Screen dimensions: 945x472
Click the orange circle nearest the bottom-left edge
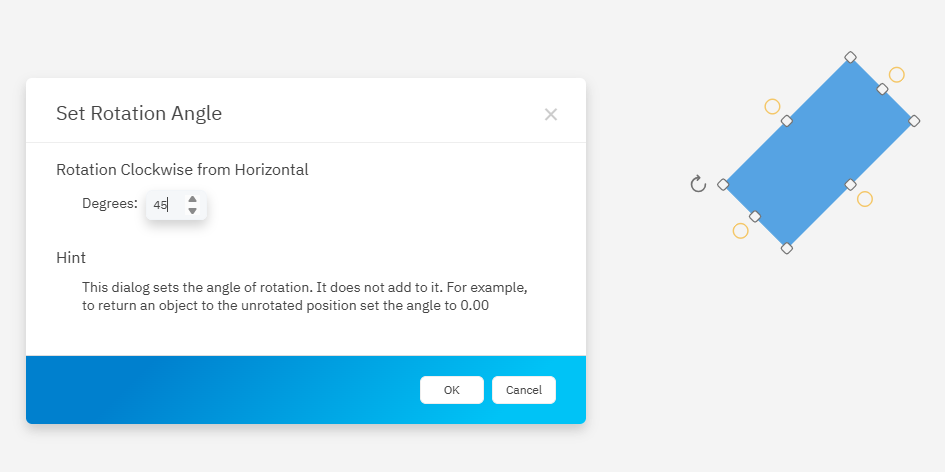point(740,231)
